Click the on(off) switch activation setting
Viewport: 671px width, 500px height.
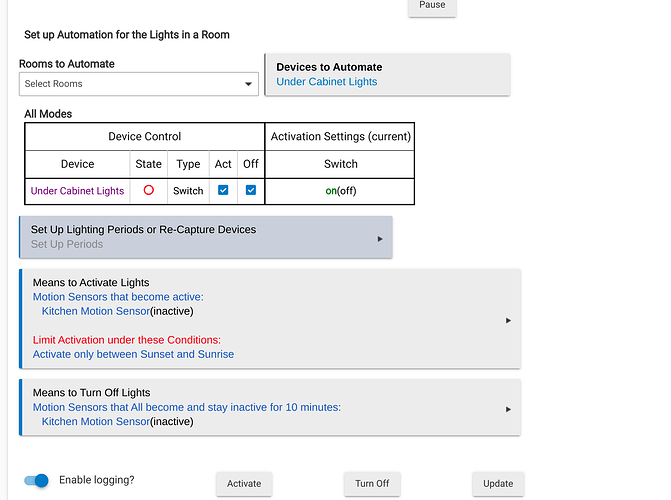click(341, 191)
